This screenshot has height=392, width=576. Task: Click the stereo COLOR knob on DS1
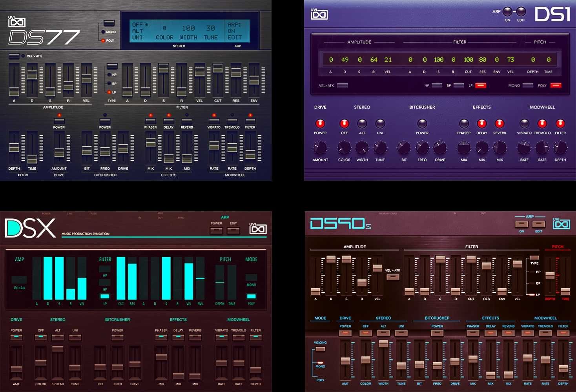click(344, 148)
